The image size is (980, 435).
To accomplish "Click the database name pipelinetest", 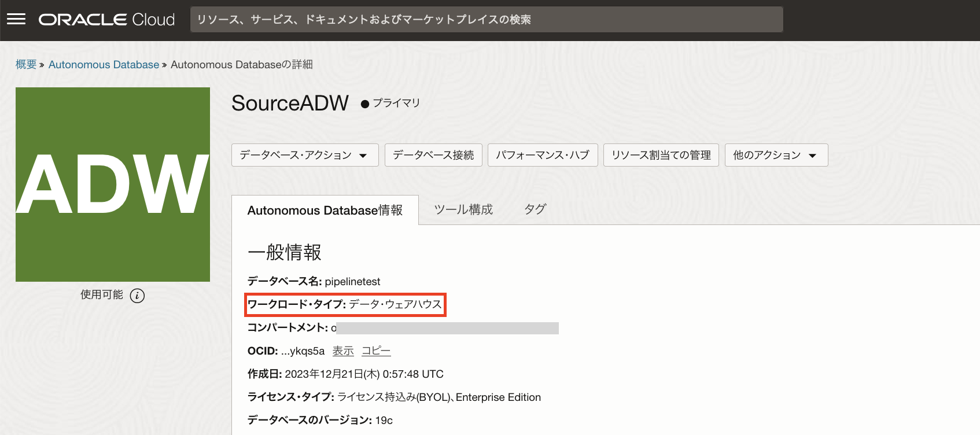I will 352,282.
